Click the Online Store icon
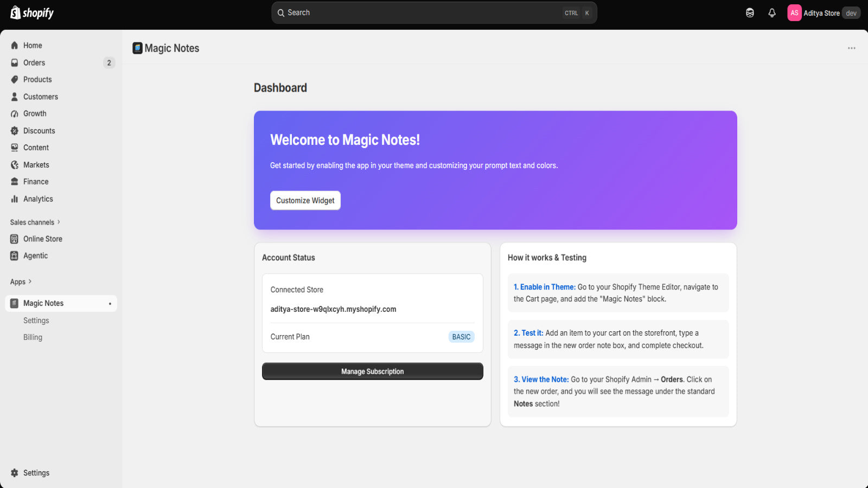 point(15,239)
